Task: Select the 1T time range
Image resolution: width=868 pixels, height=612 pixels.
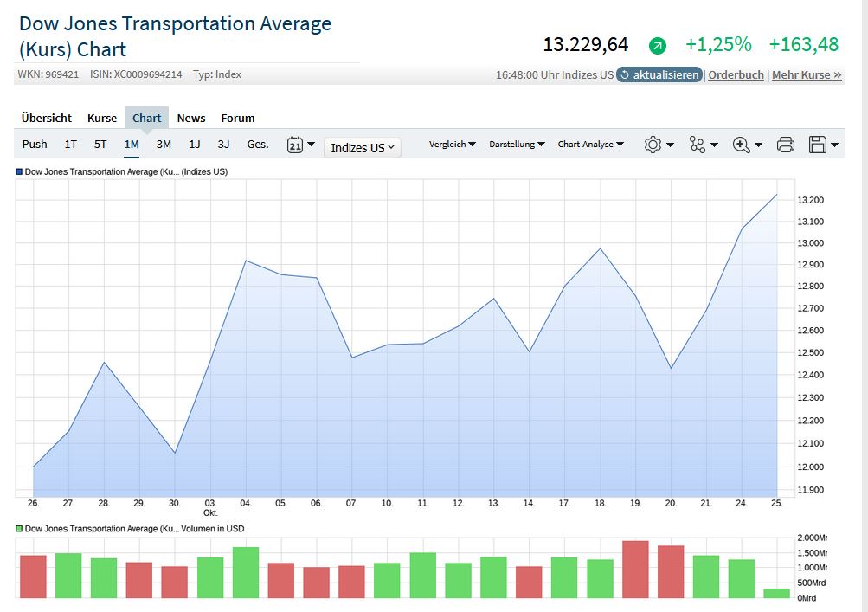Action: 70,144
